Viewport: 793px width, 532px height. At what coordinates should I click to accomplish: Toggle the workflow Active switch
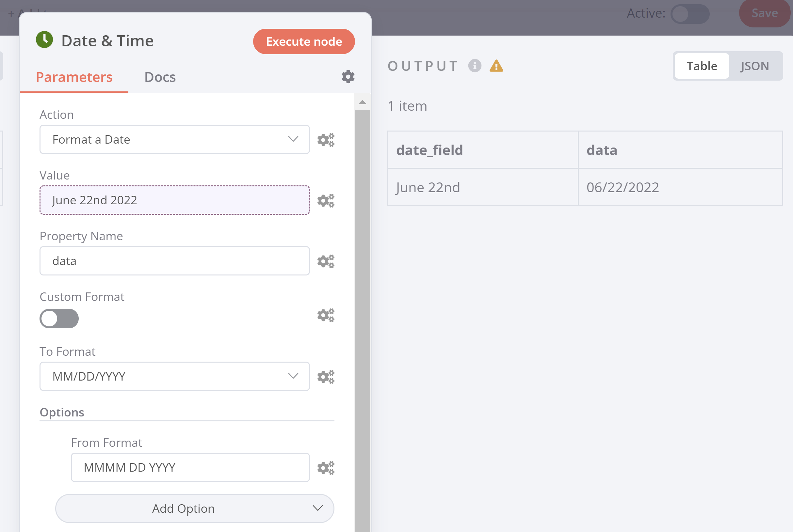point(689,14)
